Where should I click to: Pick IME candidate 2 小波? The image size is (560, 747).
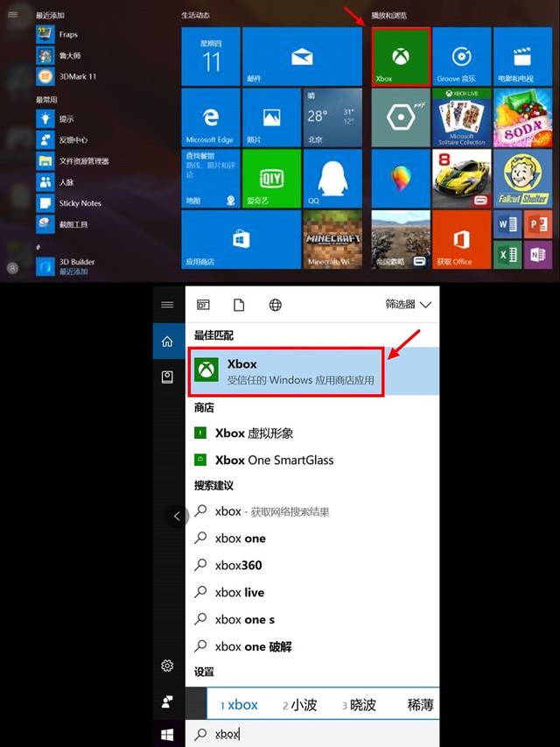coord(300,705)
